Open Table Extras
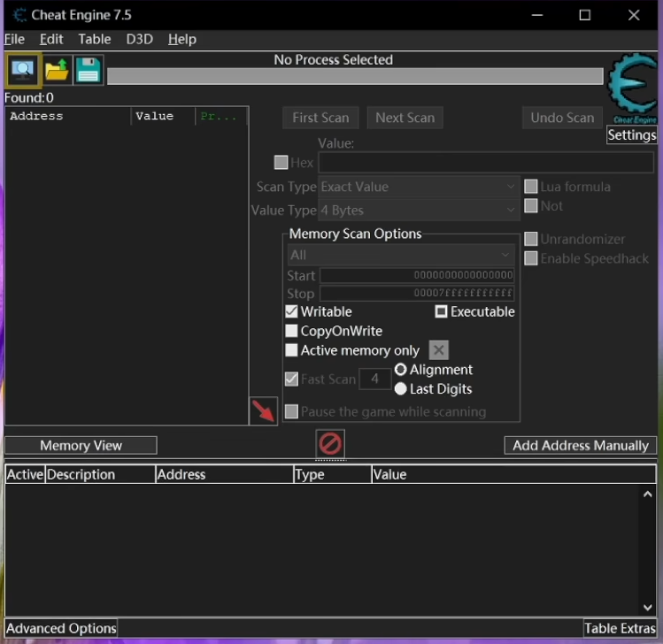663x644 pixels. click(x=620, y=628)
